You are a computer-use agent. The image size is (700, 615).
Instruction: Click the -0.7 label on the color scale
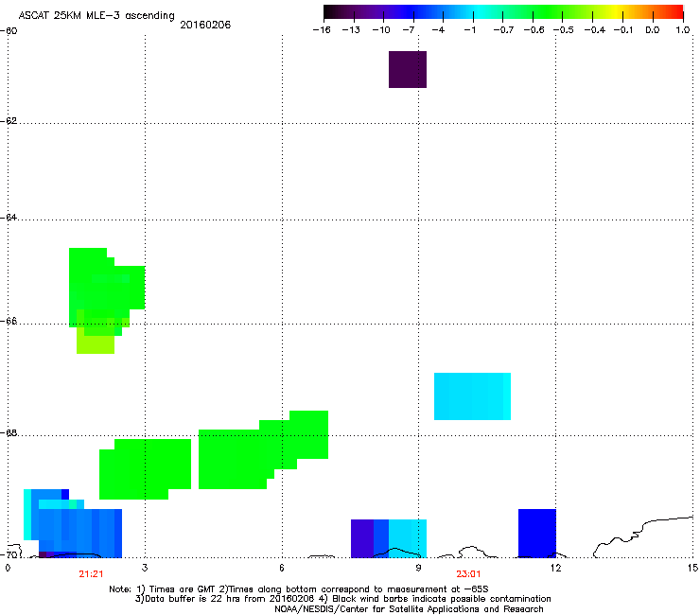click(503, 30)
